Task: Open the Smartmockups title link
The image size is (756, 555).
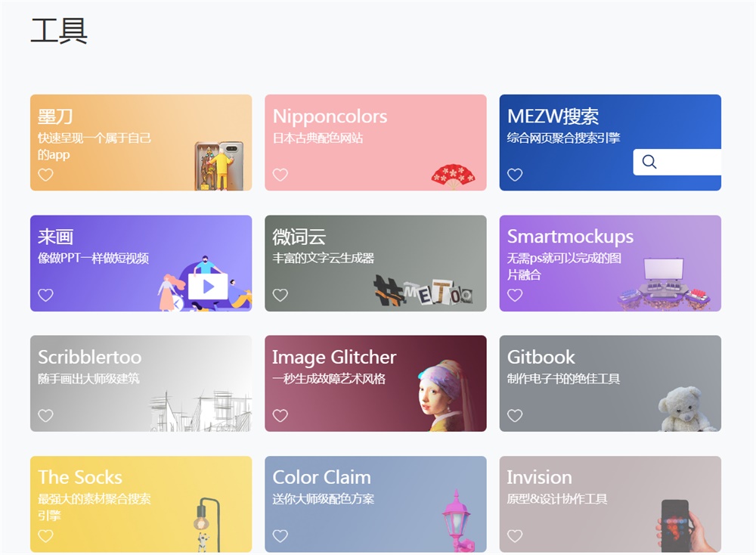Action: coord(570,237)
